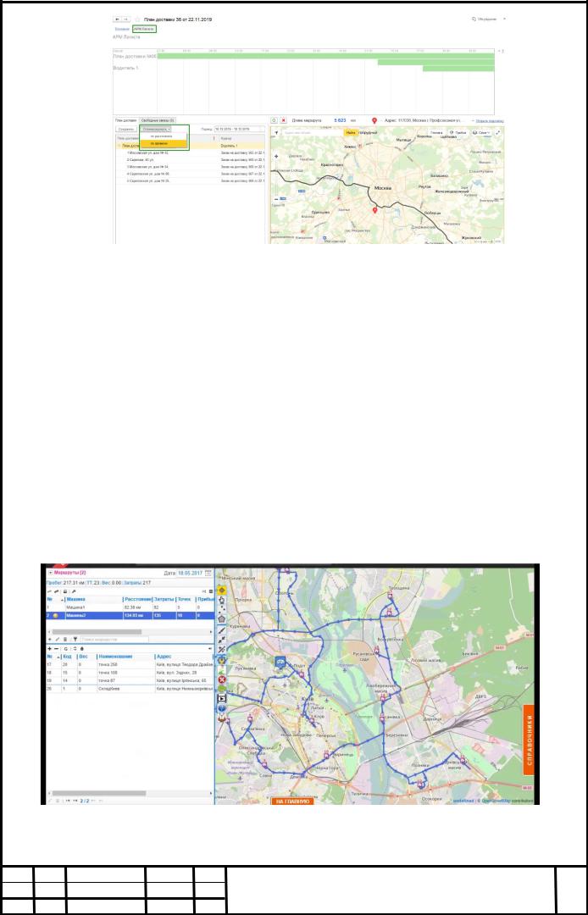Image resolution: width=588 pixels, height=915 pixels.
Task: Select the crossed-lines route tool on map toolbar
Action: point(222,650)
